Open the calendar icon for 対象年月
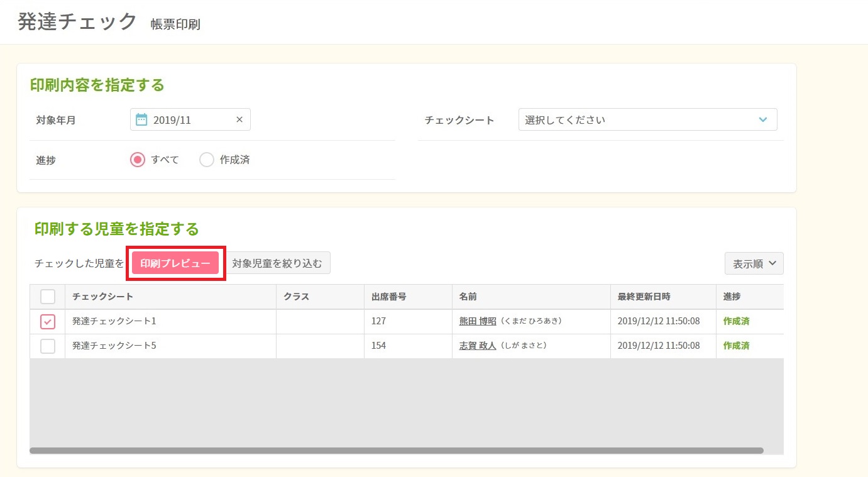The width and height of the screenshot is (868, 477). click(x=141, y=119)
